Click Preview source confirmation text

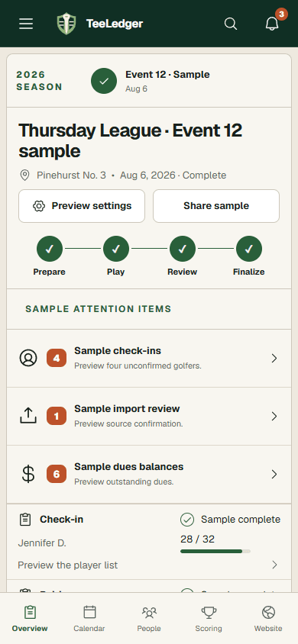point(128,423)
